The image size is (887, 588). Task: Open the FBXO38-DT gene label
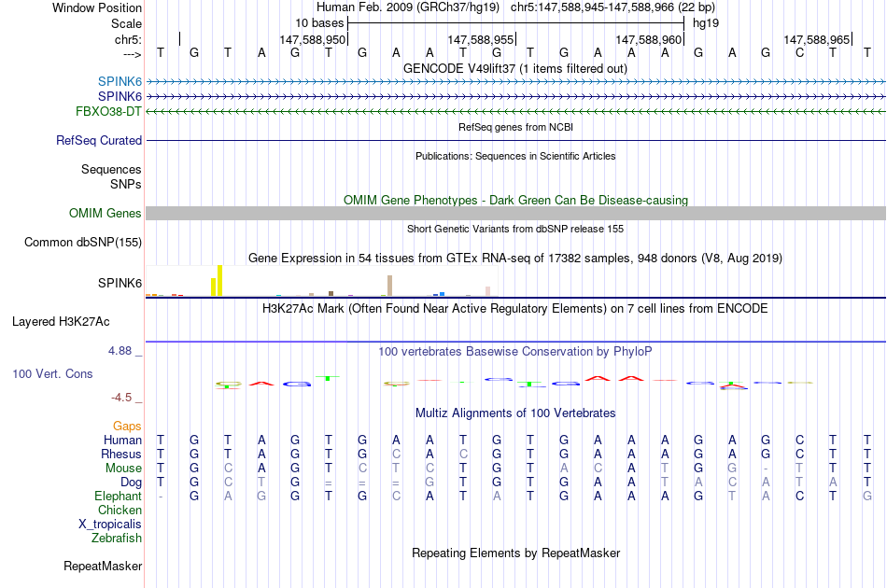click(x=108, y=111)
